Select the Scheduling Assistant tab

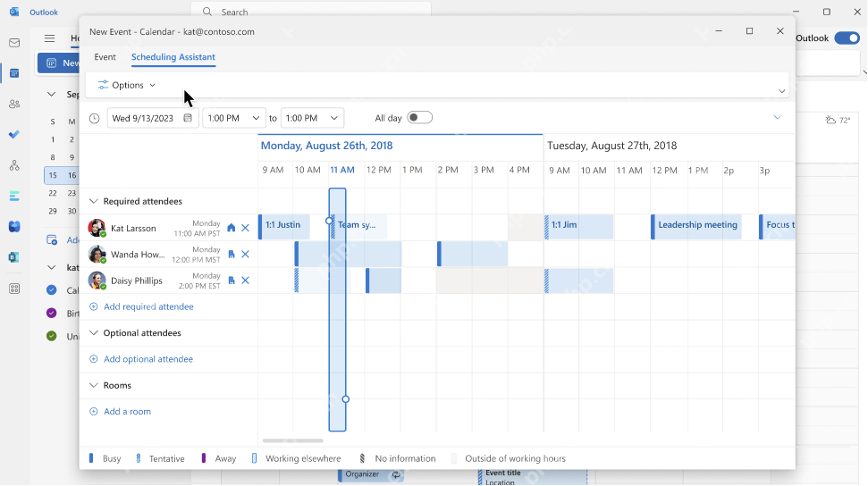tap(173, 57)
